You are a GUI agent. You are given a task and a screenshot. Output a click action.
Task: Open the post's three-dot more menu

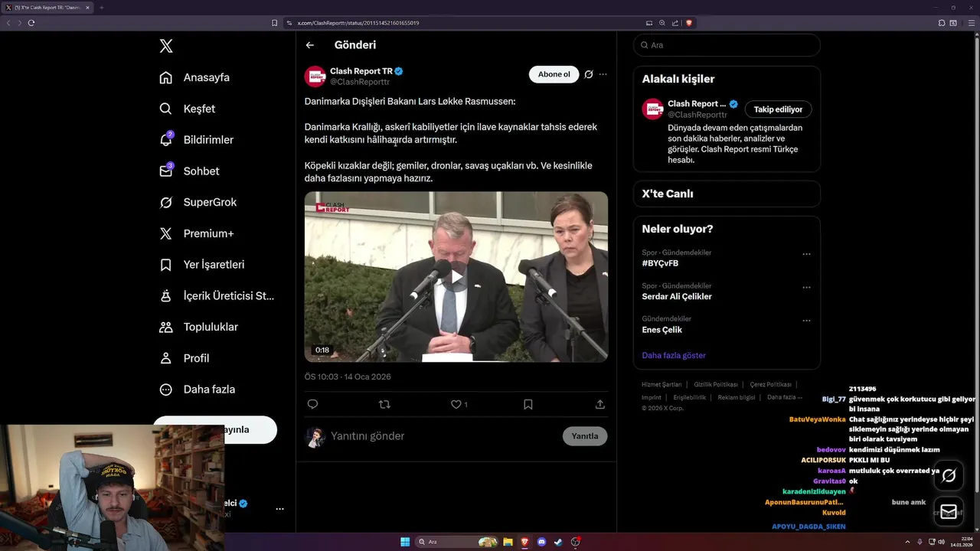click(x=603, y=74)
